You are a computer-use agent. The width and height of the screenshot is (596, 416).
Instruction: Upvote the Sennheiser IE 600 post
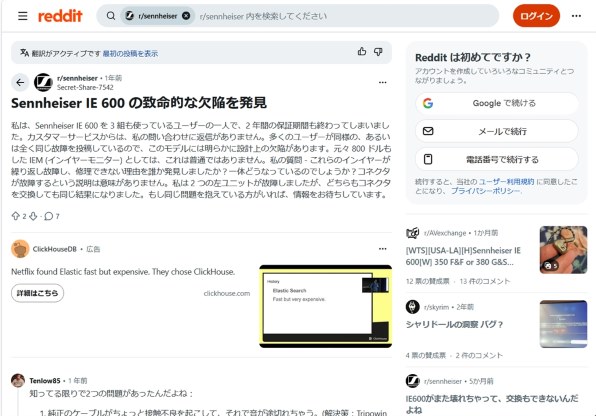[x=16, y=216]
